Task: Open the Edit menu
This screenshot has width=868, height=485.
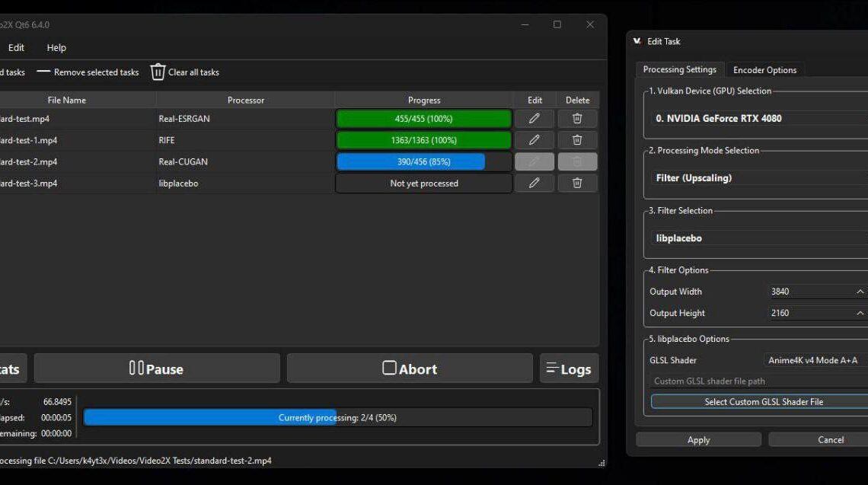Action: (x=16, y=47)
